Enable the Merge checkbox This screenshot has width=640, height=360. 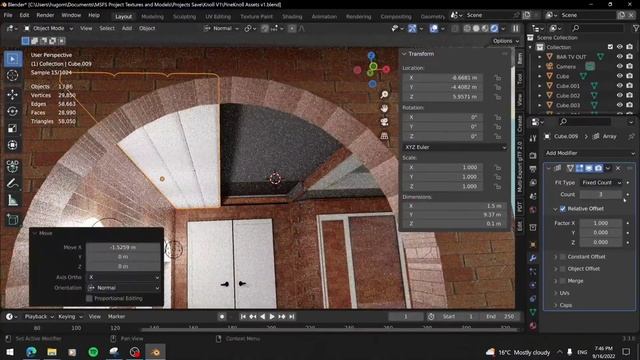tap(563, 281)
